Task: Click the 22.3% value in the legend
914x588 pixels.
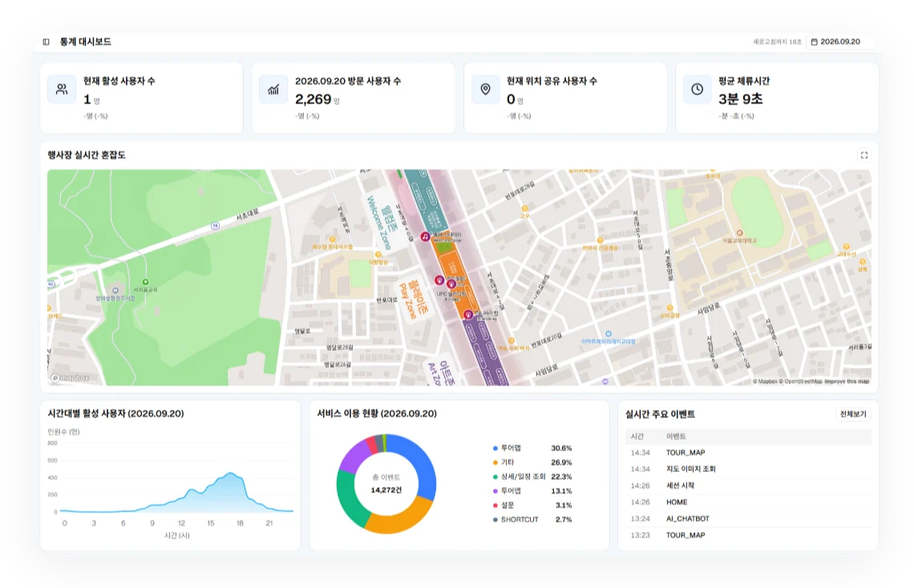Action: pos(561,477)
